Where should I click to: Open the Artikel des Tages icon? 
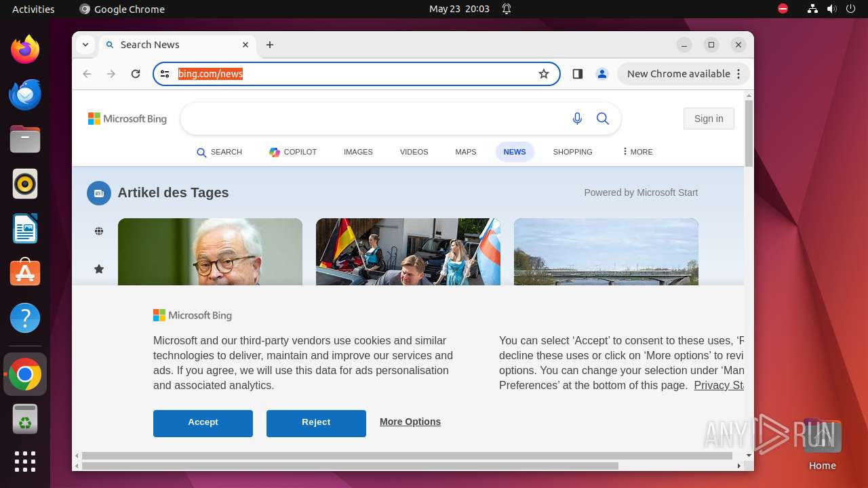[x=98, y=193]
